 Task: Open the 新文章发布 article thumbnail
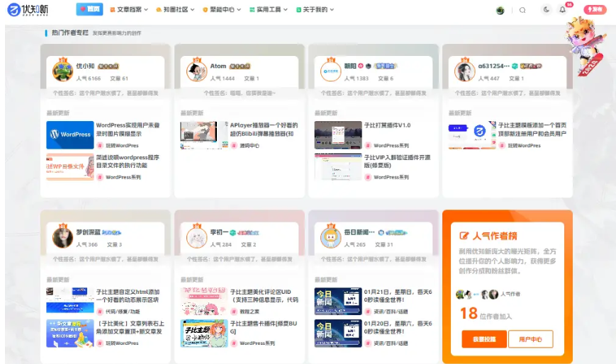click(x=70, y=334)
